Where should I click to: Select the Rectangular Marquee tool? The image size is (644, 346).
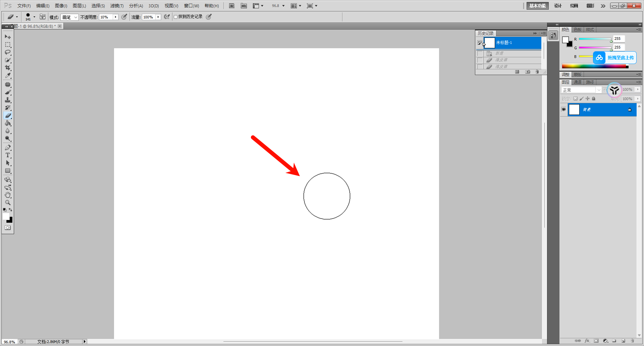click(x=8, y=45)
